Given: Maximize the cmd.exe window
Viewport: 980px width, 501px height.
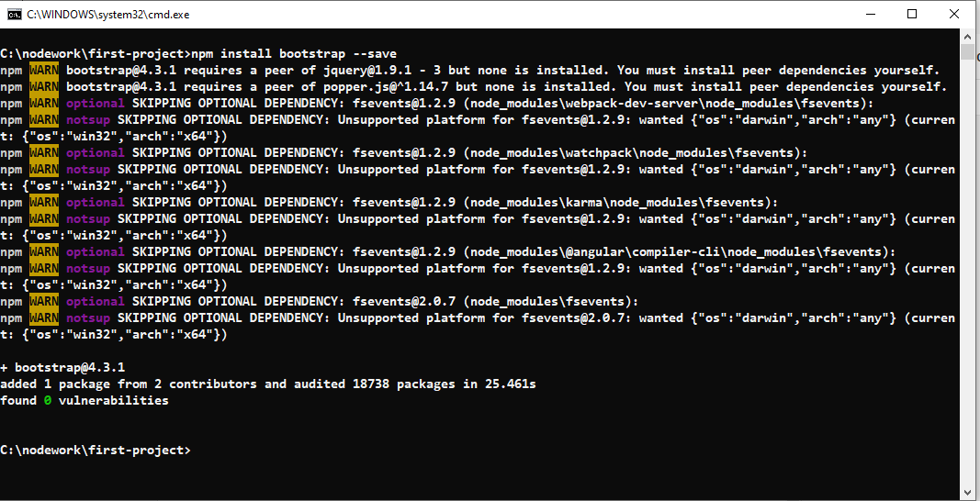Looking at the screenshot, I should tap(912, 15).
